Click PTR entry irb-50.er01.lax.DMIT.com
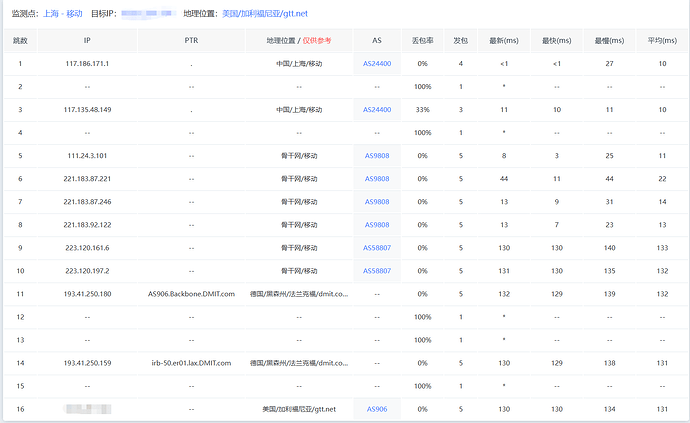 (191, 363)
